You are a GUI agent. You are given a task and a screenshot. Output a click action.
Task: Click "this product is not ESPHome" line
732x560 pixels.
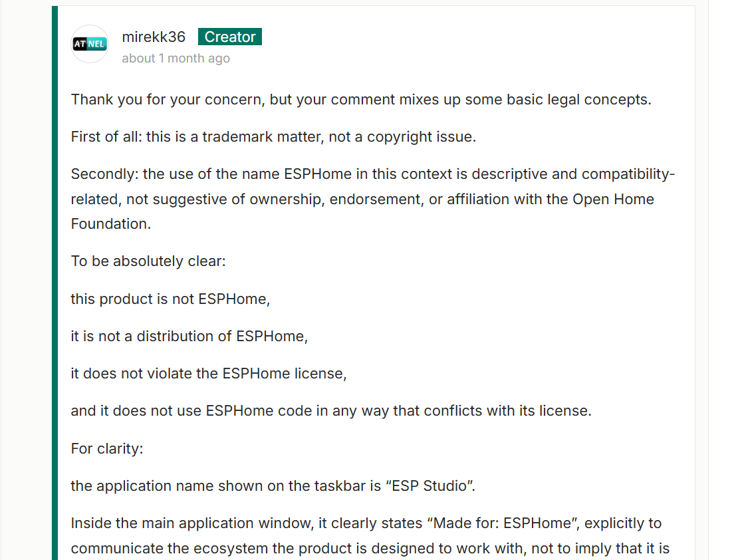click(170, 299)
